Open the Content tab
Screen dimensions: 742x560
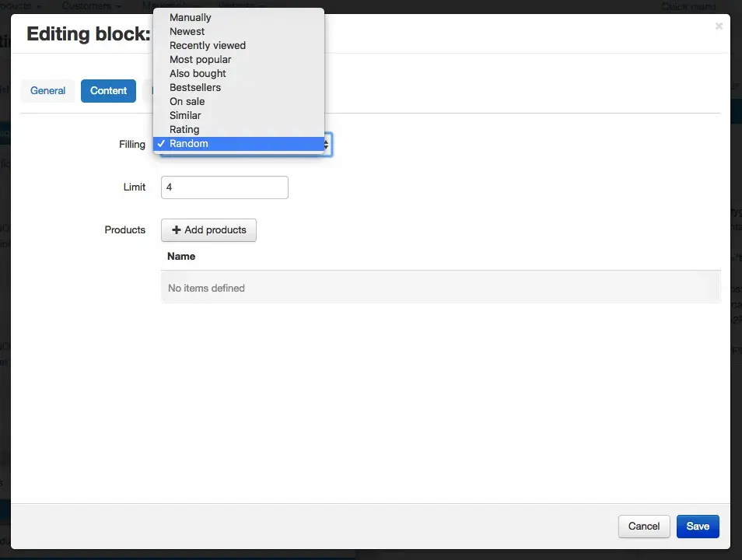[x=108, y=91]
